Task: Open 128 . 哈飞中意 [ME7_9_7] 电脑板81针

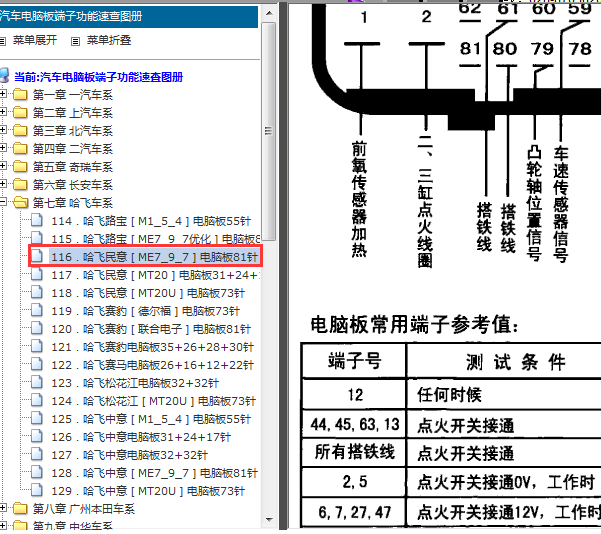Action: pyautogui.click(x=154, y=473)
